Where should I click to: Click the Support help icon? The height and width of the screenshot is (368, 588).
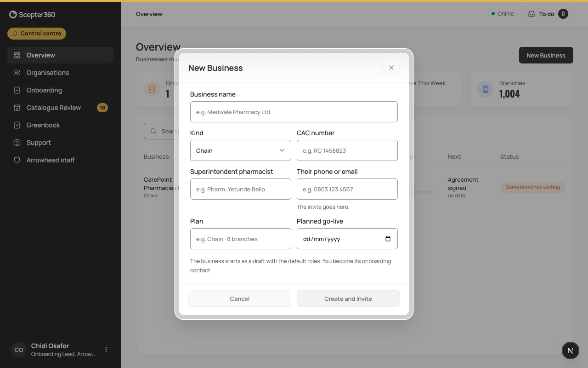(x=17, y=143)
